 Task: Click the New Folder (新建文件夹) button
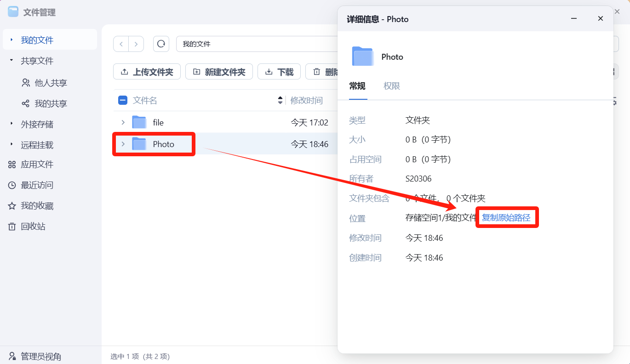point(219,72)
